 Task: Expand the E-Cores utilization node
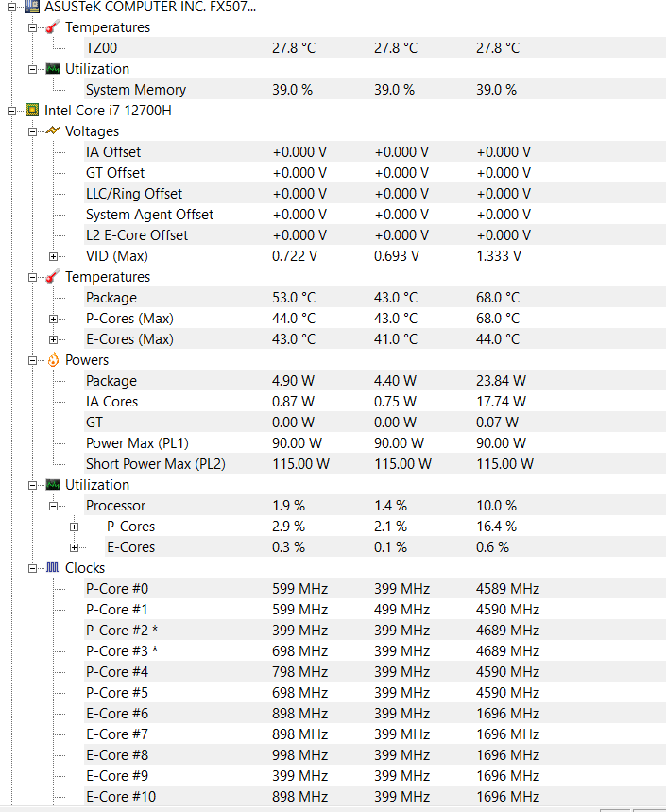tap(75, 547)
